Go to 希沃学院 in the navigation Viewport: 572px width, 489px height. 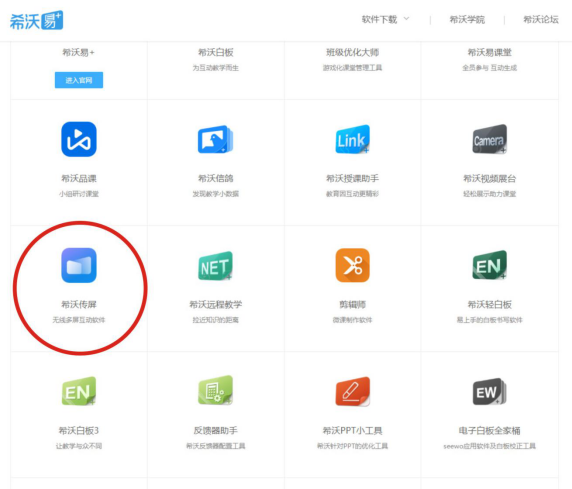point(467,19)
